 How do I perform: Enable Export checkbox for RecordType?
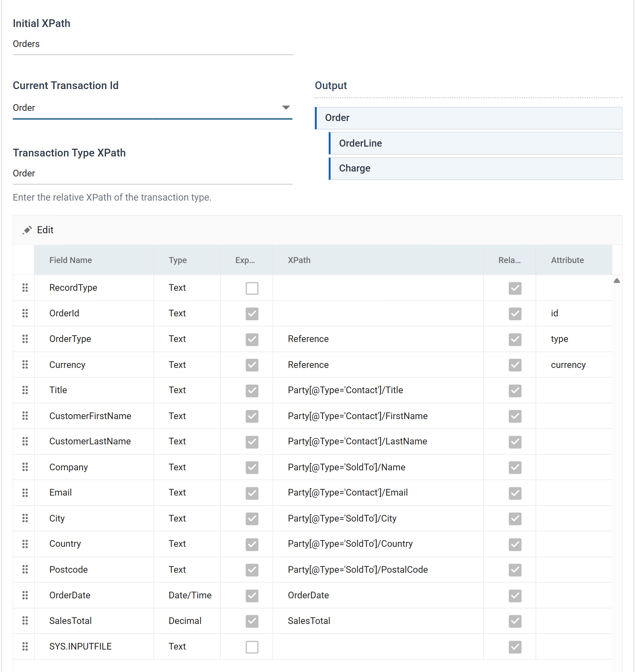tap(252, 288)
